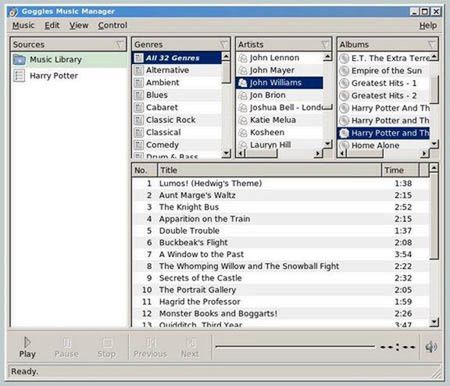
Task: Click the Previous track button
Action: (x=150, y=347)
